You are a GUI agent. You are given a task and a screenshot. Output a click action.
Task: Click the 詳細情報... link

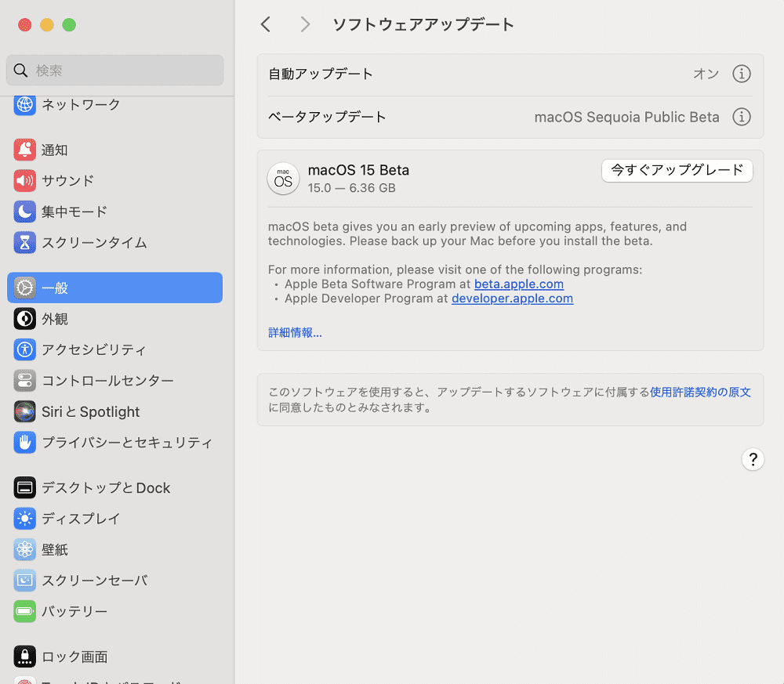tap(295, 333)
